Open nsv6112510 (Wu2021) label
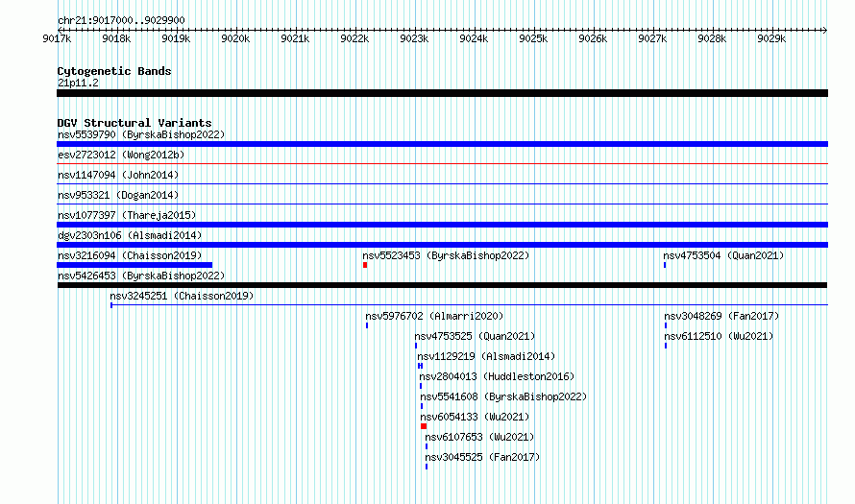Image resolution: width=855 pixels, height=504 pixels. [x=720, y=336]
